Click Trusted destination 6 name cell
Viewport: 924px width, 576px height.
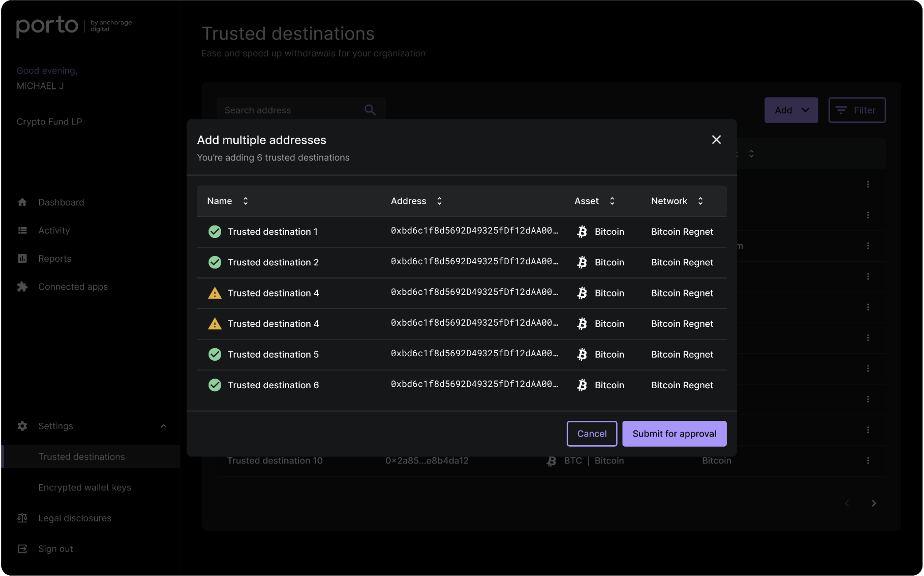(x=273, y=385)
